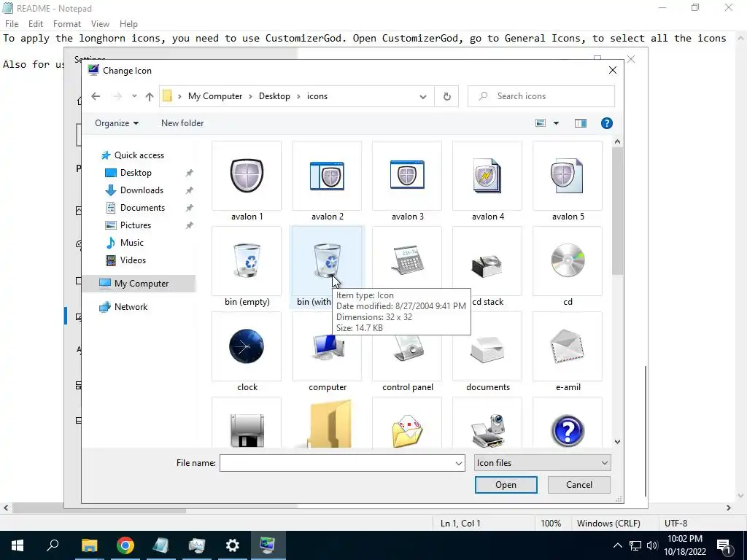Click in the File name text box
The height and width of the screenshot is (560, 747).
pyautogui.click(x=336, y=463)
